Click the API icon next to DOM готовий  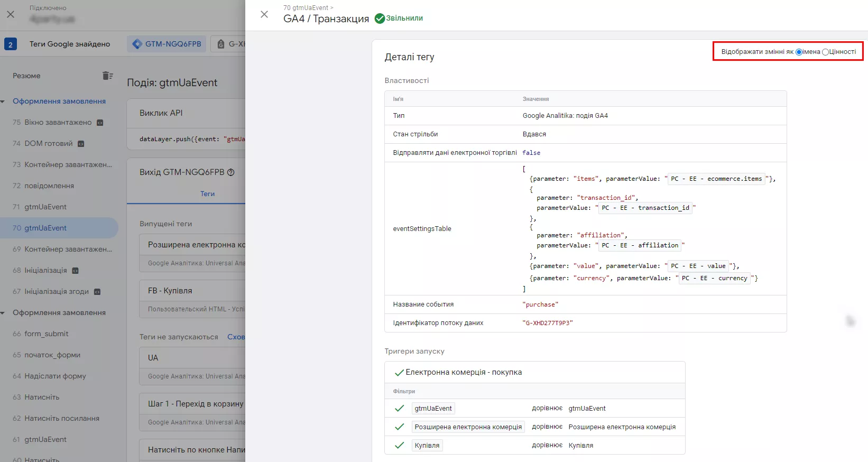click(81, 144)
